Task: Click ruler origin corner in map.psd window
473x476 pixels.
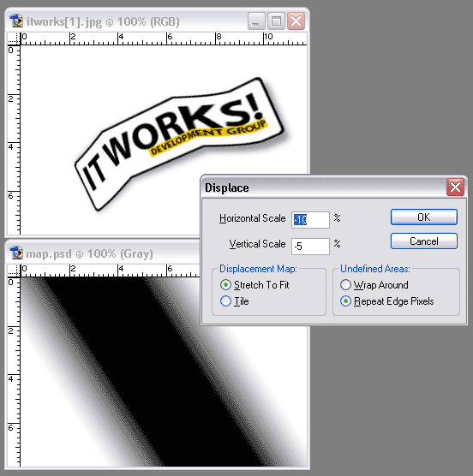Action: pyautogui.click(x=14, y=271)
